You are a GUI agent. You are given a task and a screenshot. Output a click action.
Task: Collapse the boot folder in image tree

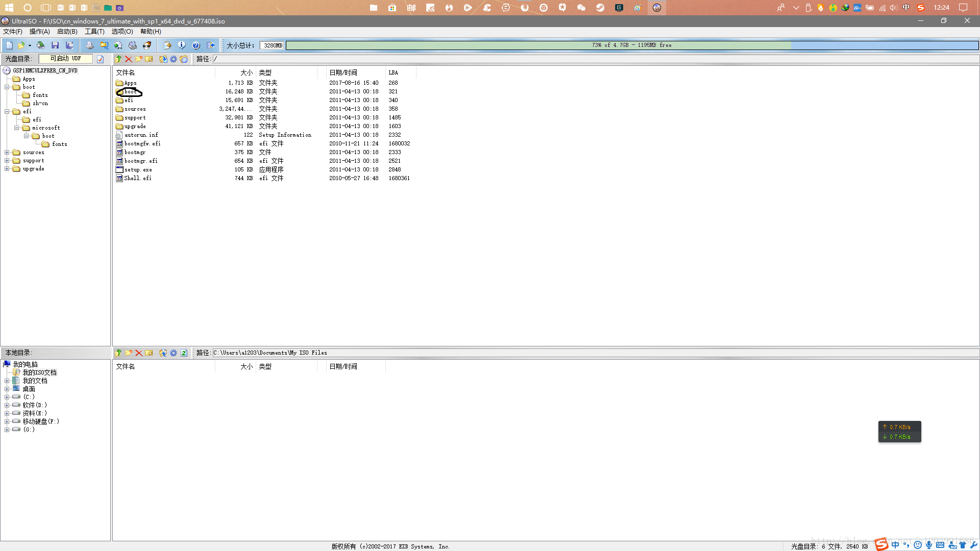coord(7,87)
